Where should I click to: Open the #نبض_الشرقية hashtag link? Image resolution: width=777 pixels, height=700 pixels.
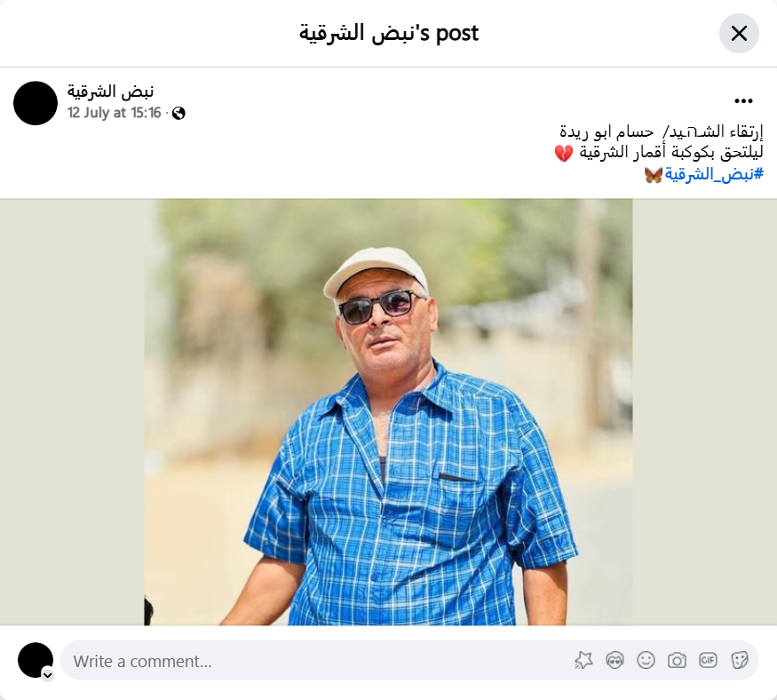click(x=714, y=174)
